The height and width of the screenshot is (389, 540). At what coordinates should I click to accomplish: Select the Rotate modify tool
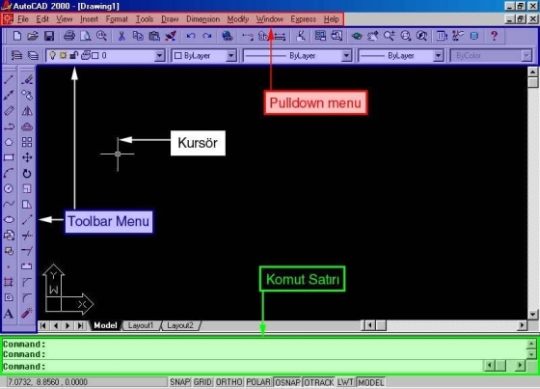click(x=27, y=173)
